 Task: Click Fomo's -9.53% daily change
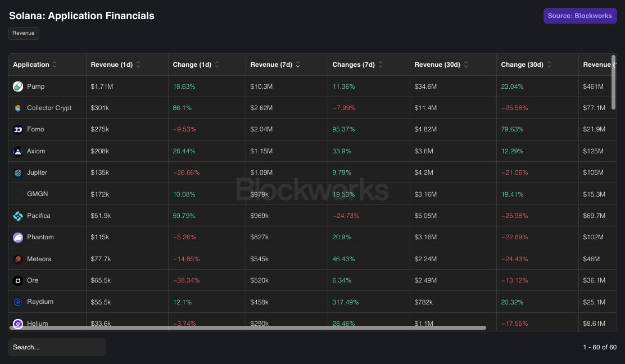pos(184,129)
